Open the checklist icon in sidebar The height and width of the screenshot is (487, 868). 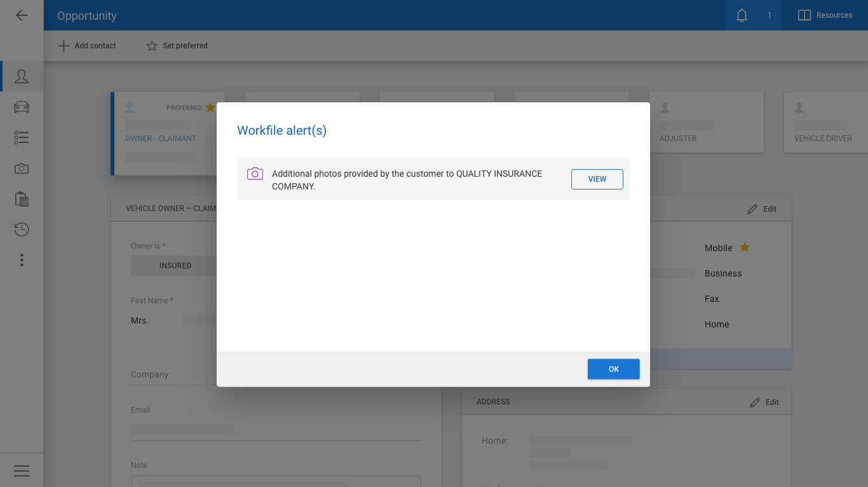[x=22, y=138]
